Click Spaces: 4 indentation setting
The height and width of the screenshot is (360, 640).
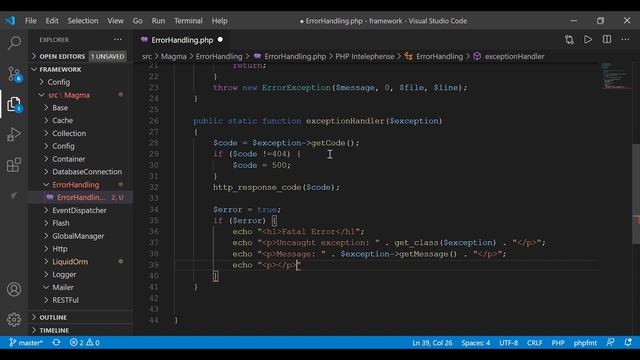[476, 342]
